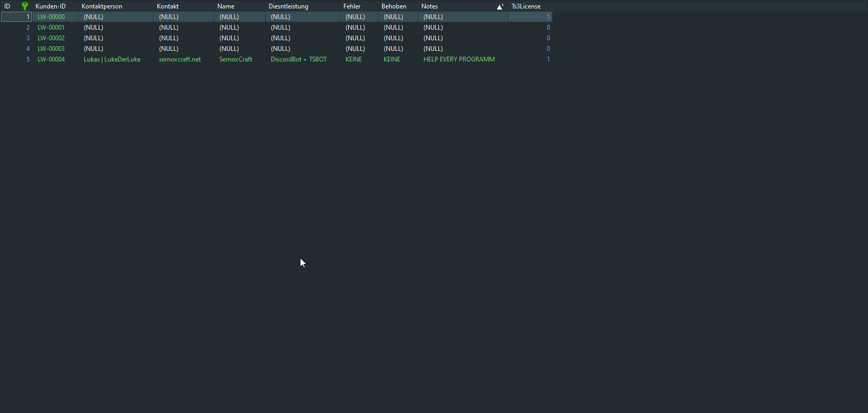This screenshot has height=413, width=868.
Task: Click the Diesntleistung column header
Action: coord(288,6)
